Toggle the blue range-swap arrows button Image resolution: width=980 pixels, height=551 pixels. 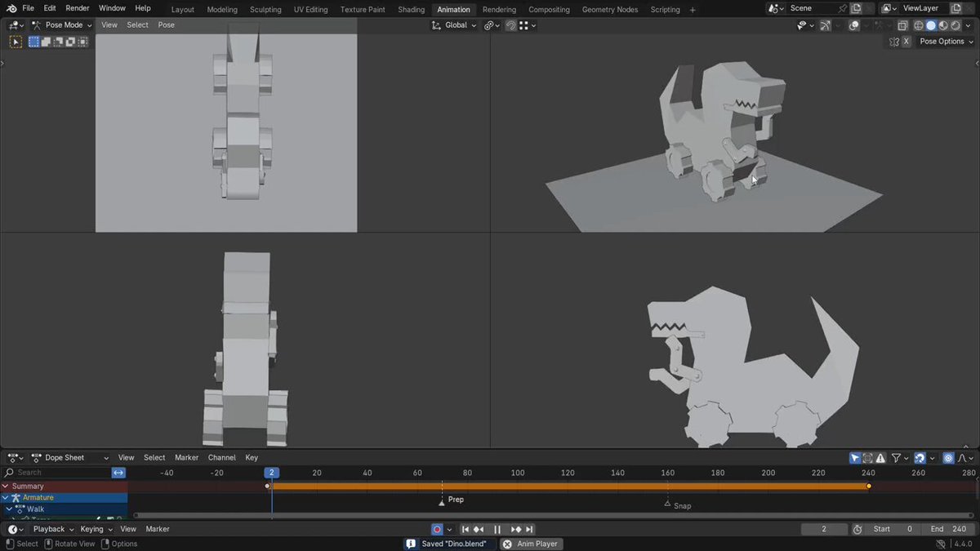tap(118, 473)
